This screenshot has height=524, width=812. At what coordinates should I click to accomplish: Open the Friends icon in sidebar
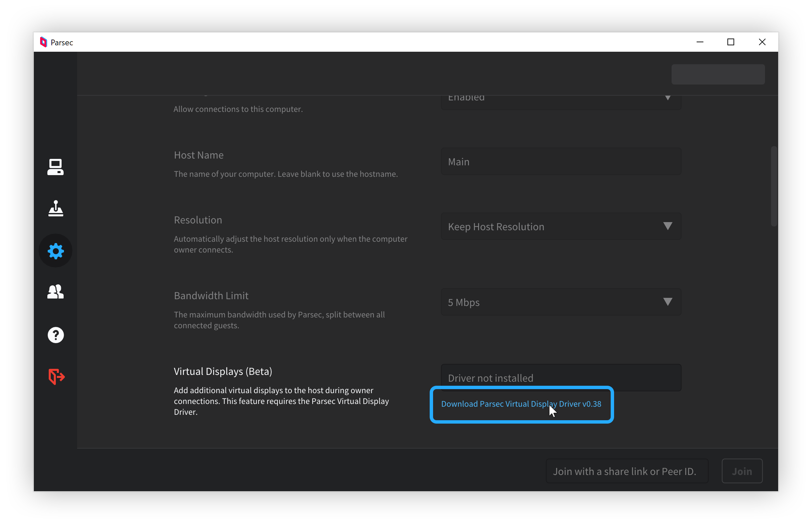click(x=55, y=292)
